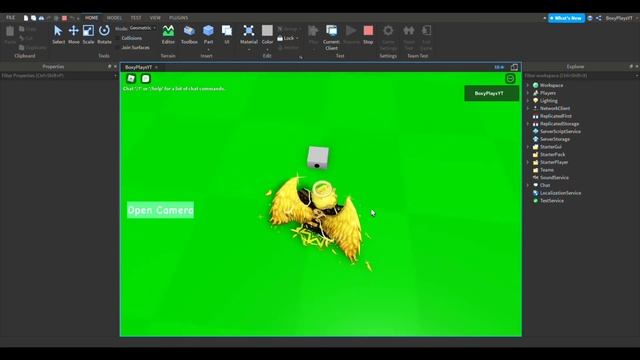Toggle the Join Surfaces checkbox

(118, 47)
